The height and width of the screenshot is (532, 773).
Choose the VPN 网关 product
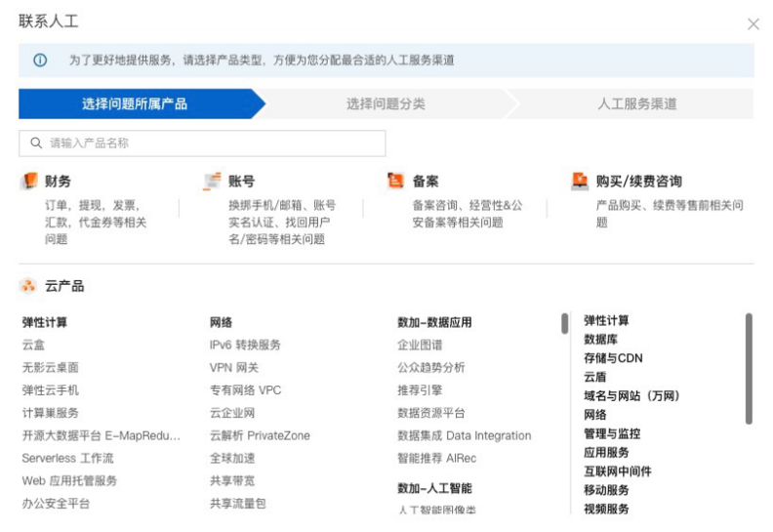click(x=233, y=367)
